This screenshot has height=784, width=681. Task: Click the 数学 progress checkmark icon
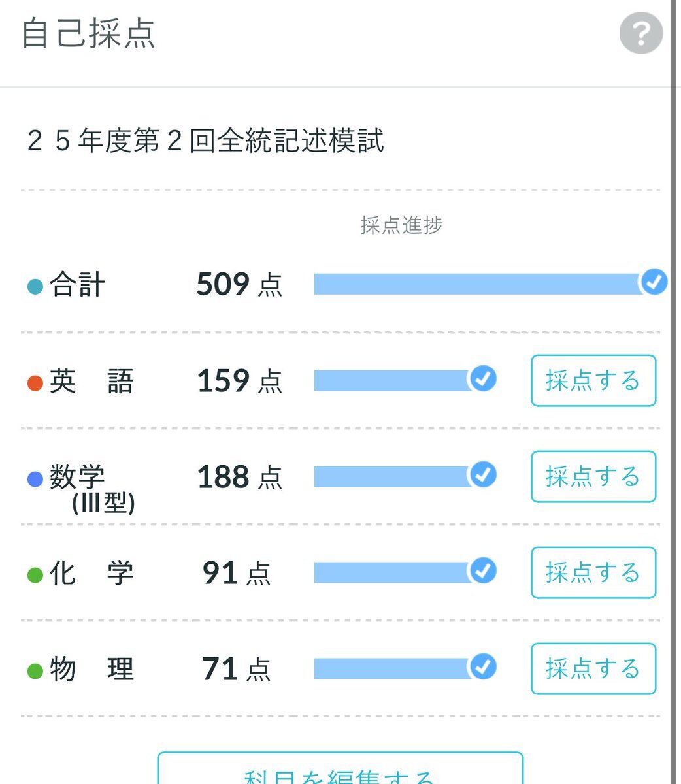(x=483, y=475)
